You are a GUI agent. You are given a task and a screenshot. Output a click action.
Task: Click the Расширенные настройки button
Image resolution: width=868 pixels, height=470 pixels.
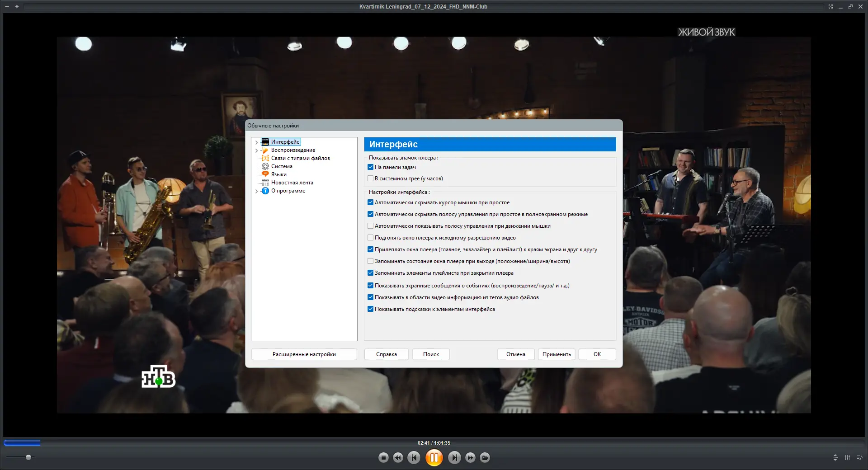click(x=304, y=354)
